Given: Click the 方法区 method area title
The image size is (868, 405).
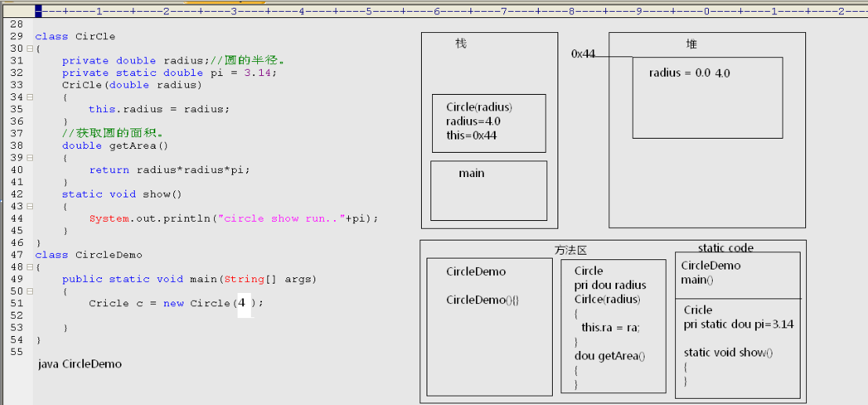Looking at the screenshot, I should [571, 251].
